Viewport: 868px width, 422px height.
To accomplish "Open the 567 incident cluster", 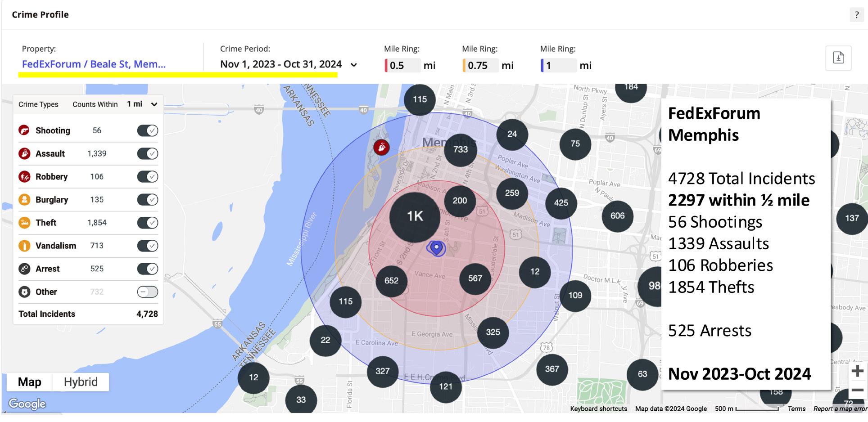I will tap(475, 278).
